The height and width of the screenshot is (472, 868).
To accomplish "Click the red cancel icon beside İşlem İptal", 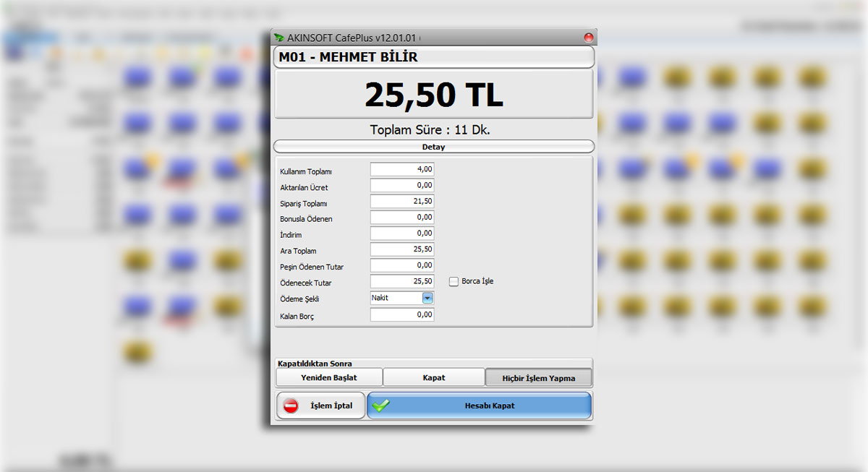I will (290, 406).
